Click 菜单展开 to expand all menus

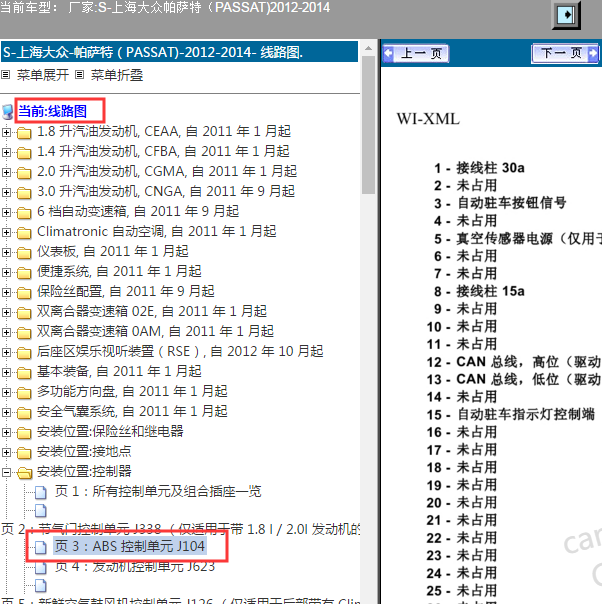click(x=43, y=75)
